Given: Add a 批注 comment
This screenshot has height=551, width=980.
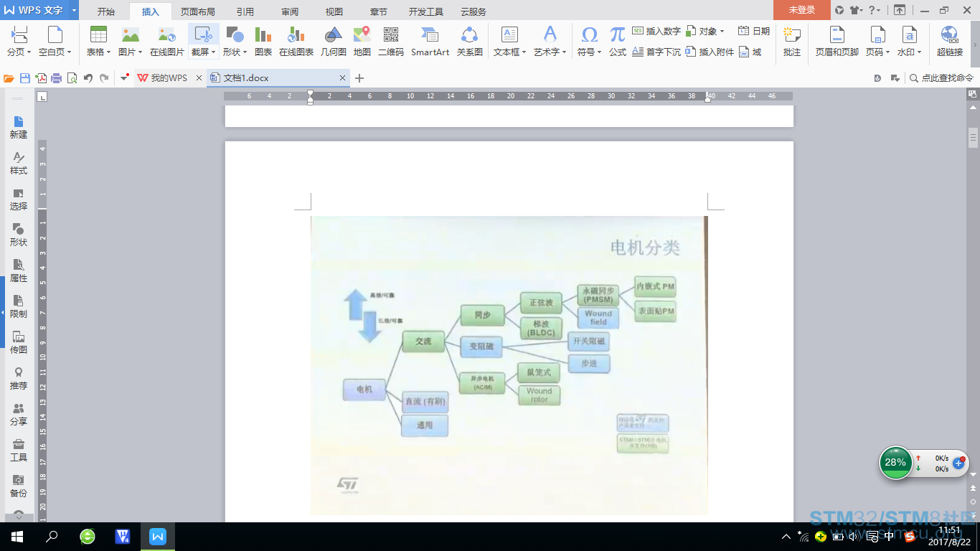Looking at the screenshot, I should coord(792,42).
